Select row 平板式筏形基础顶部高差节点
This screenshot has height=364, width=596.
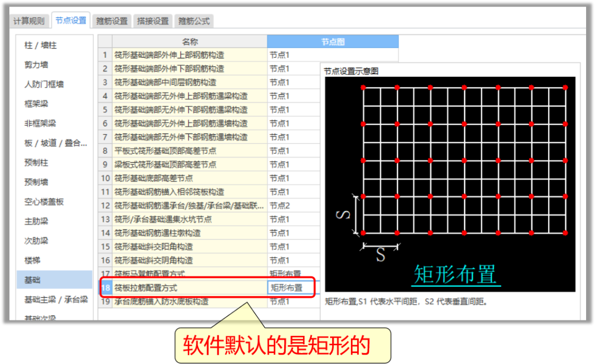[x=190, y=151]
